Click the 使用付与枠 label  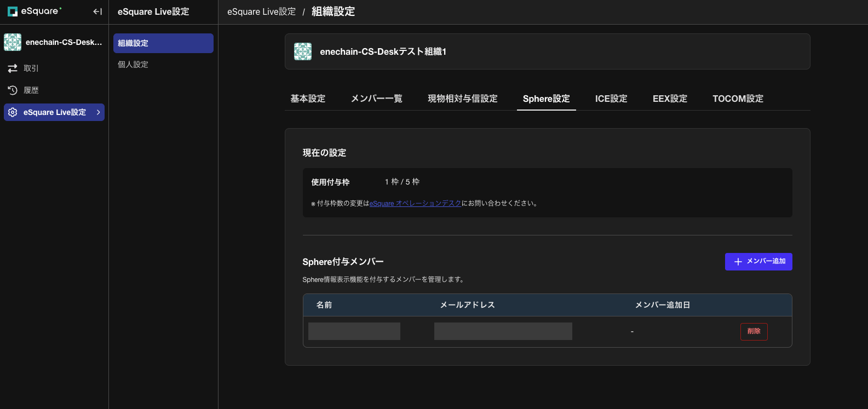(x=330, y=182)
